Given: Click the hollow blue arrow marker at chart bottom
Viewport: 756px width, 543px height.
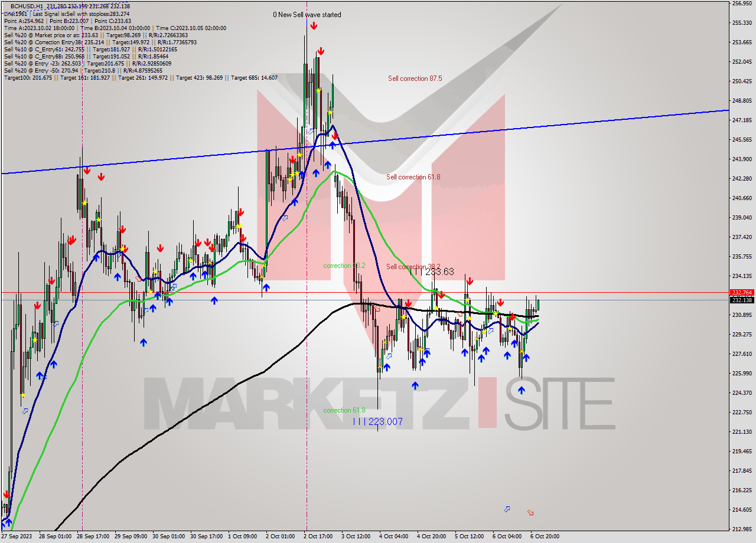Looking at the screenshot, I should click(x=507, y=509).
